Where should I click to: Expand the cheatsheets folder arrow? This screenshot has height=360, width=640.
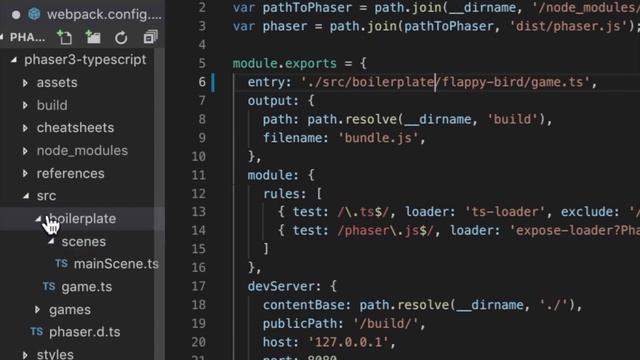pos(25,128)
